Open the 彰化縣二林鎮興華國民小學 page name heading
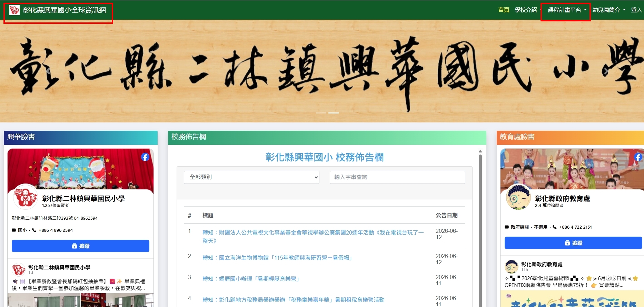The height and width of the screenshot is (307, 644). coord(83,198)
